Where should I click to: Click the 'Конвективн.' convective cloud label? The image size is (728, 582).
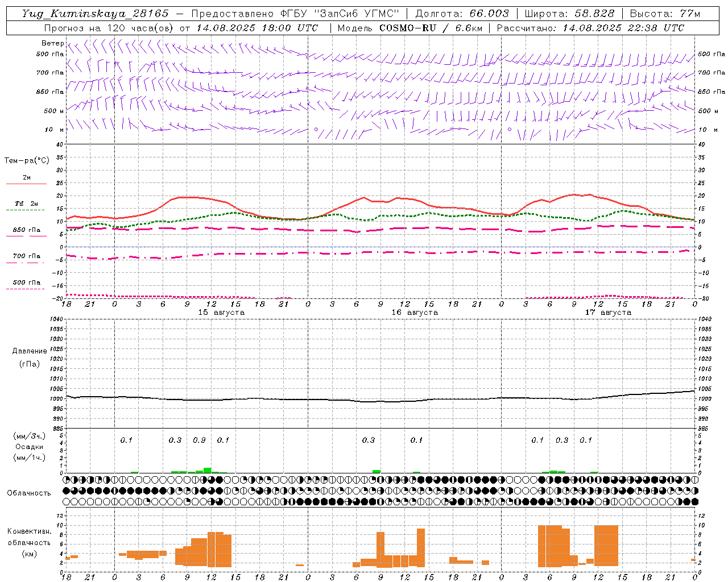click(30, 531)
